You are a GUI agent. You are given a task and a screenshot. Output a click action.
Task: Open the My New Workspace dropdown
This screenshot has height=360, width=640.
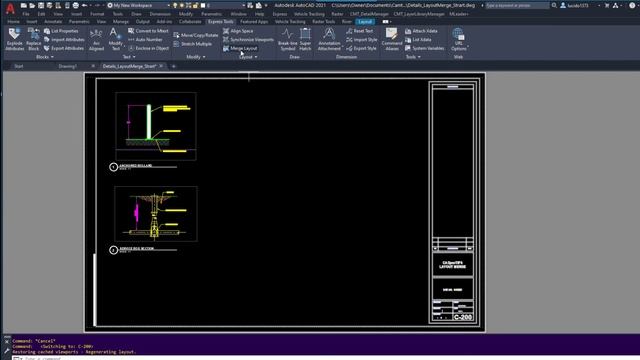click(x=139, y=5)
